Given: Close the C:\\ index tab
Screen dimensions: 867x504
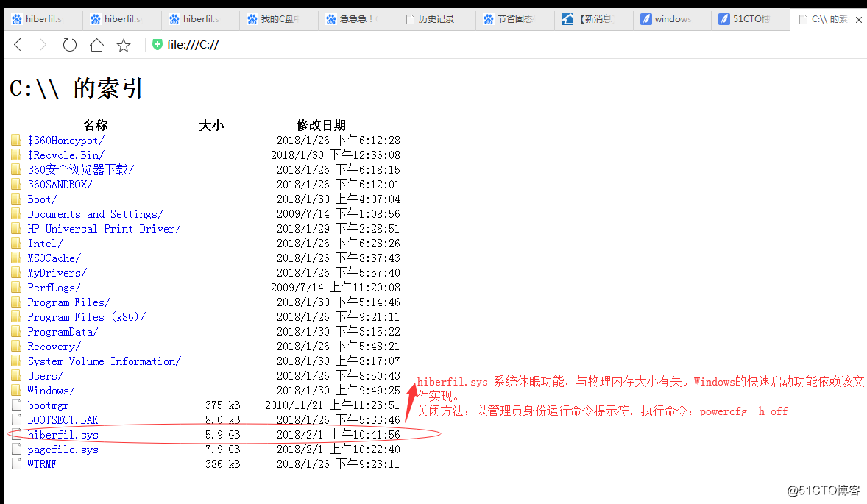Looking at the screenshot, I should point(859,20).
